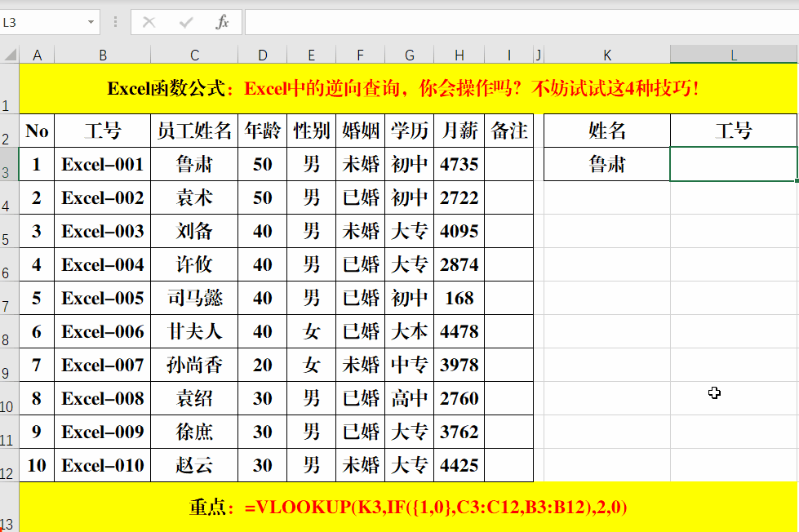Screen dimensions: 799x532
Task: Select column F header
Action: 360,55
